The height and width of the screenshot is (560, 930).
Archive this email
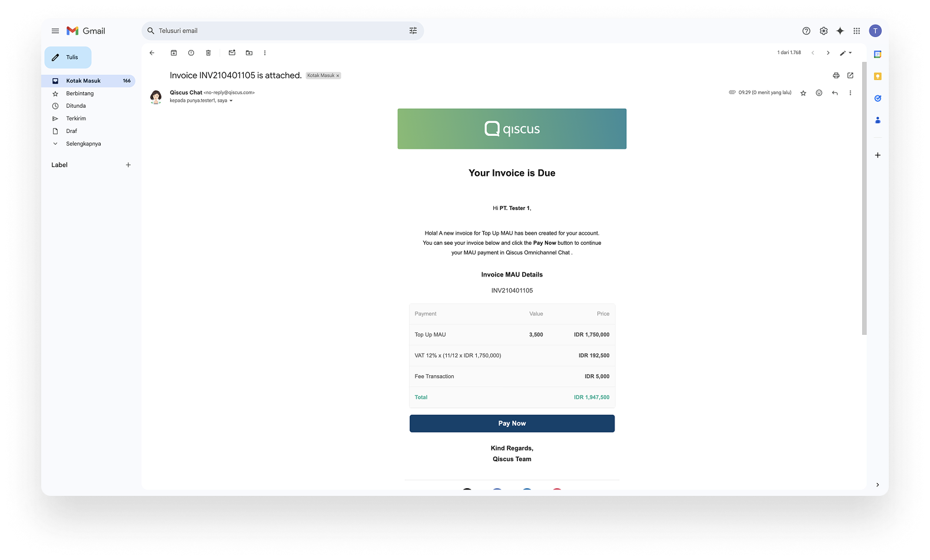(174, 53)
